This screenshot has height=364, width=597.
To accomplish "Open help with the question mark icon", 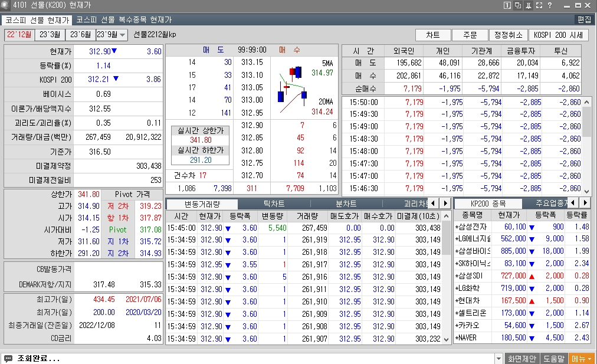I will pyautogui.click(x=549, y=5).
